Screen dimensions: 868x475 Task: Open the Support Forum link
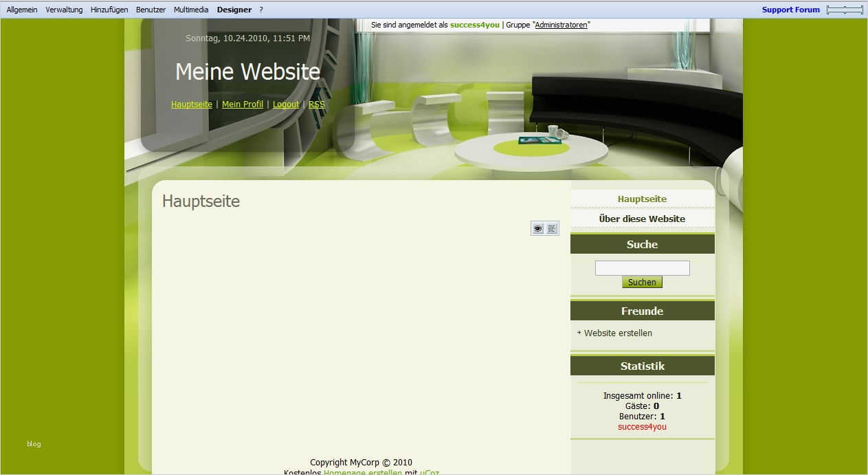click(x=790, y=9)
